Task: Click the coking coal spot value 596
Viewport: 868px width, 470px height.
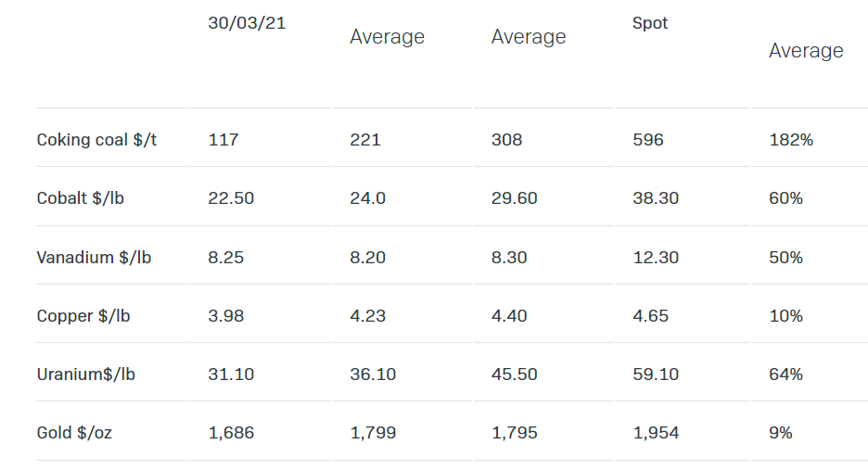Action: (x=647, y=140)
